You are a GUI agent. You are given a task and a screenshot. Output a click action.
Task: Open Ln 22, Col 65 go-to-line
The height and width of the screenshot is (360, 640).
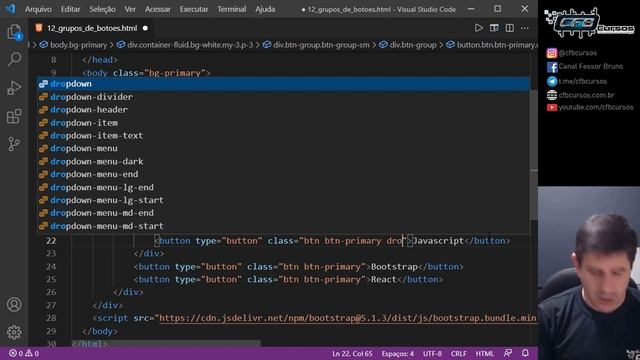pos(352,353)
